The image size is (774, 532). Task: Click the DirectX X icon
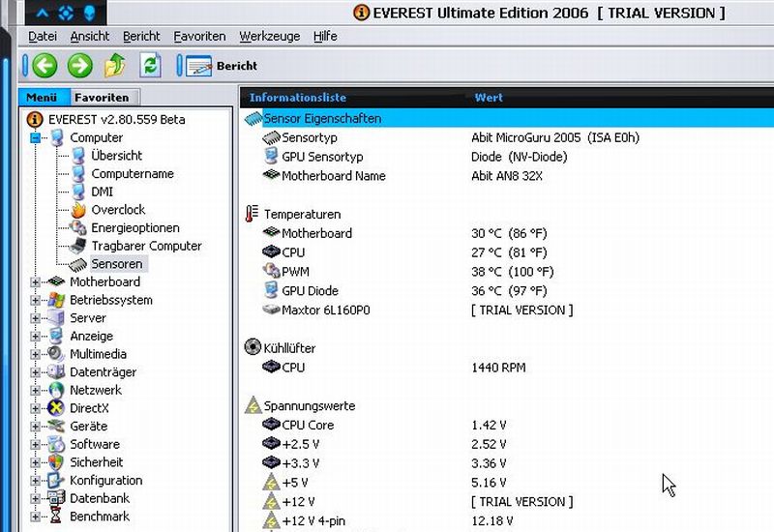56,407
